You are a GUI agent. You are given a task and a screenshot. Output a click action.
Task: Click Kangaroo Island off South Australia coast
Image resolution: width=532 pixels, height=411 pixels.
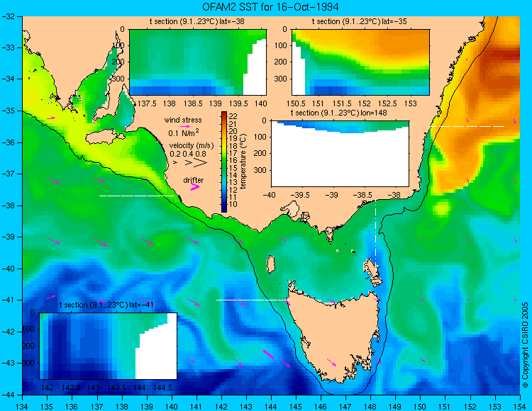tap(105, 138)
